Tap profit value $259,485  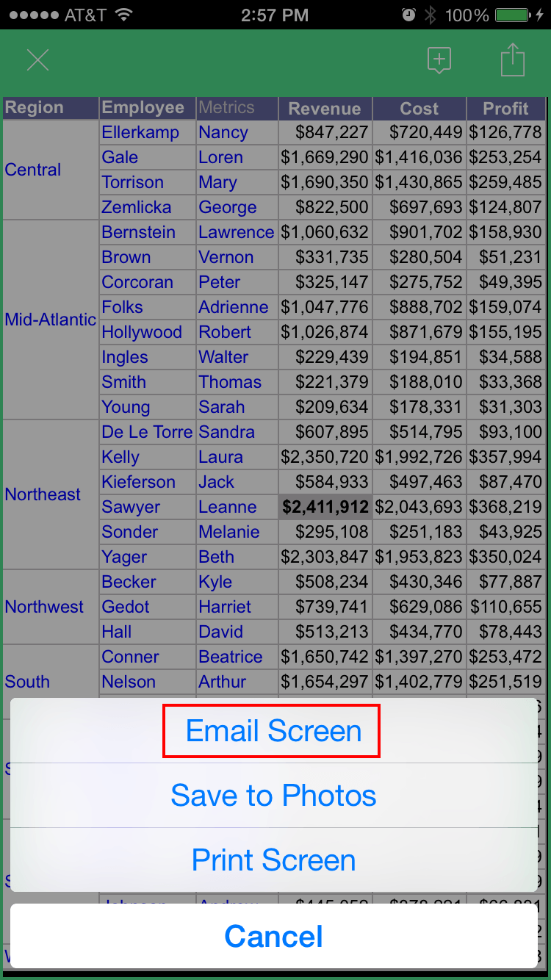pos(505,182)
